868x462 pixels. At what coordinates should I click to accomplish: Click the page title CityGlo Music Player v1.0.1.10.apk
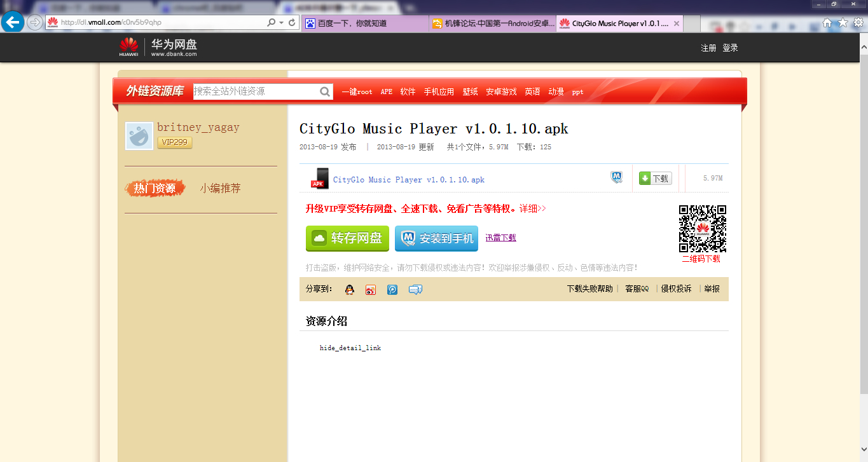tap(434, 128)
